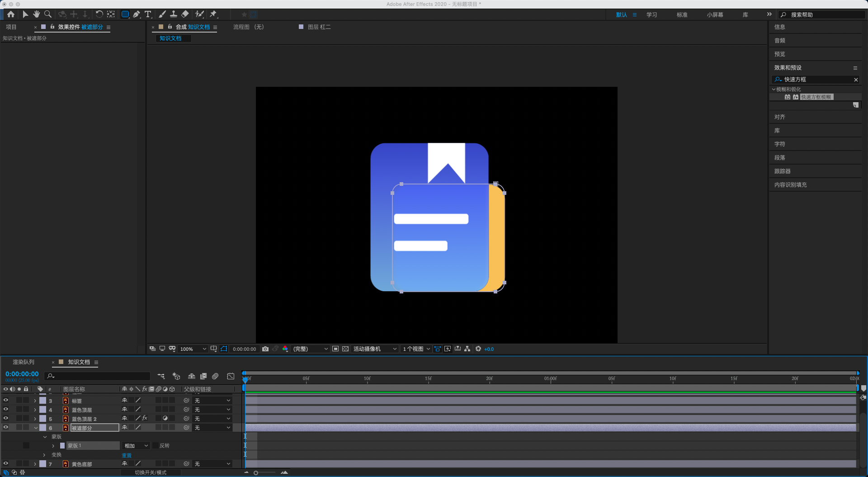Open the composition mini-flowchart icon in timeline
Viewport: 868px width, 477px height.
tap(161, 376)
